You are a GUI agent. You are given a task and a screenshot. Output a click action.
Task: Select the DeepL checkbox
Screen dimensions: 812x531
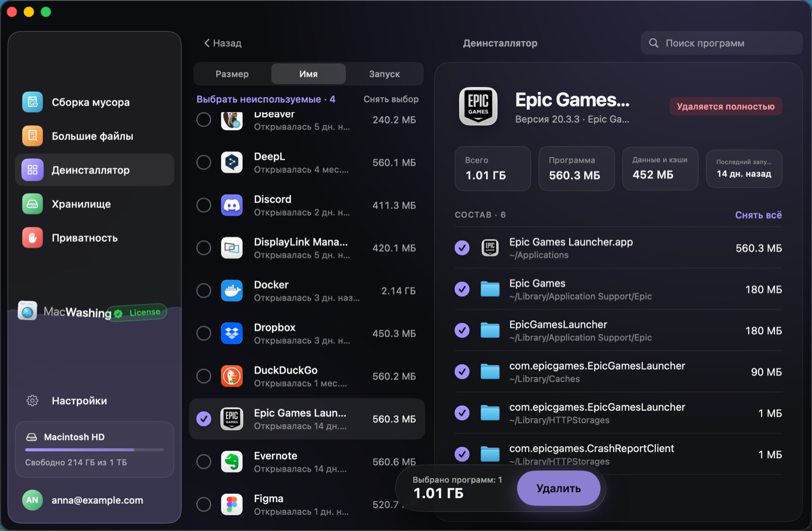click(x=204, y=162)
